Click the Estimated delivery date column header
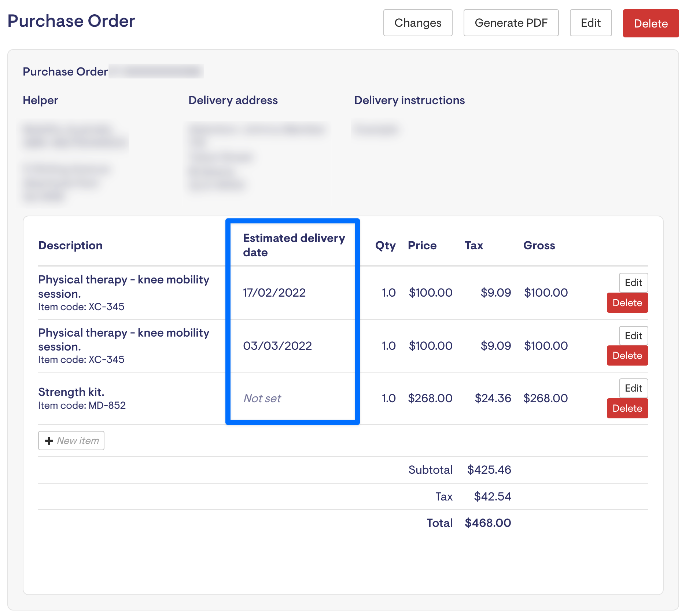This screenshot has height=616, width=689. pyautogui.click(x=294, y=245)
